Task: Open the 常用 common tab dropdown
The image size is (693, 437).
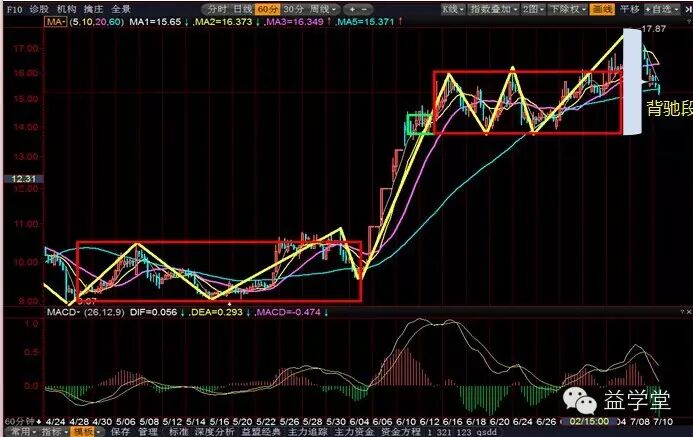Action: (x=23, y=432)
